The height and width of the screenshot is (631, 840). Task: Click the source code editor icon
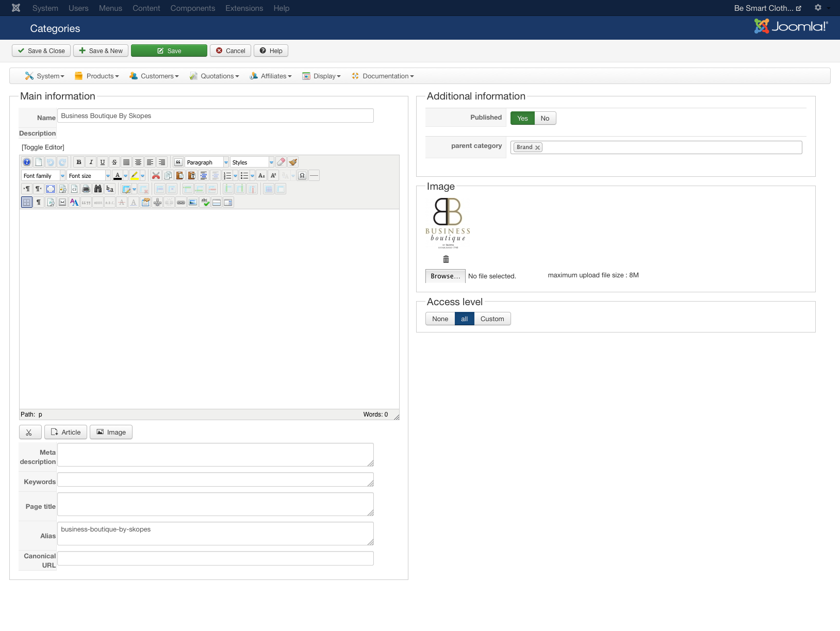click(74, 189)
